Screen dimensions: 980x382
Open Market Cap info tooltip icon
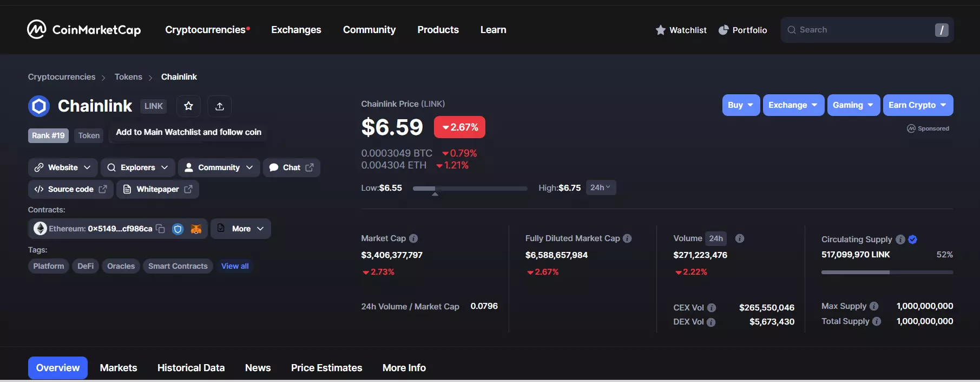(x=413, y=238)
